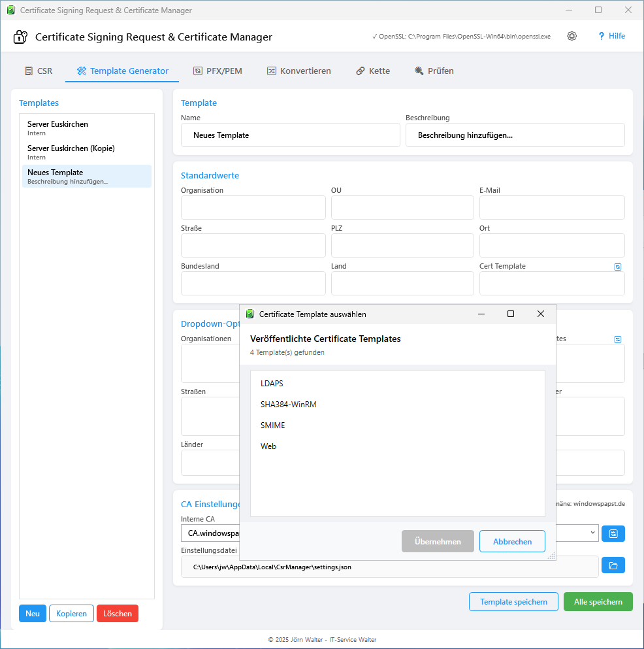Screen dimensions: 644x649
Task: Click the Beschreibung hinzufügen field
Action: click(x=515, y=135)
